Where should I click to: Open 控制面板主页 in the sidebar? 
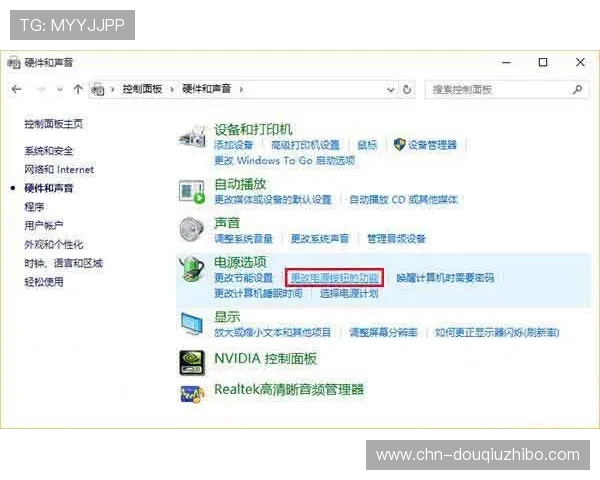[x=54, y=124]
